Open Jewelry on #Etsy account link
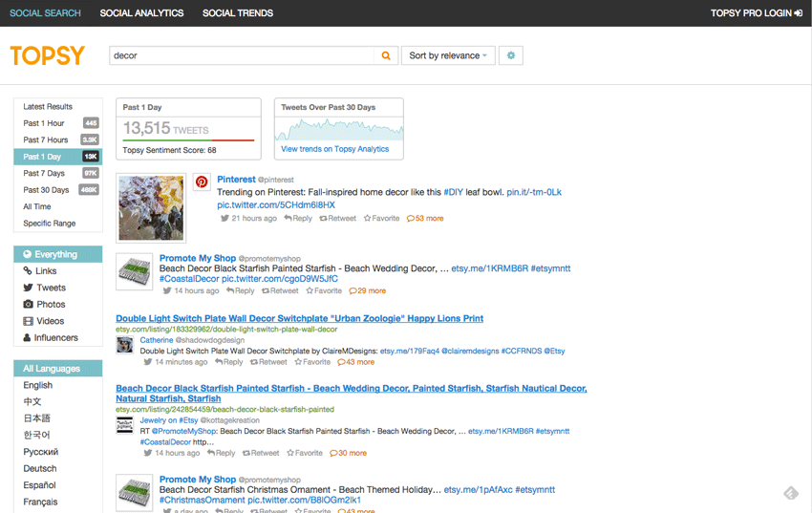 169,420
